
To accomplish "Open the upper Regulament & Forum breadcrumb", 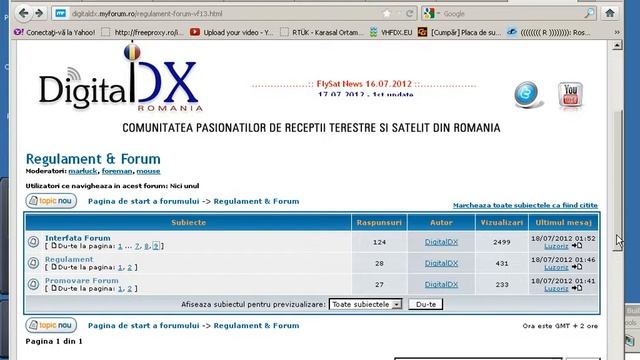I will [x=256, y=201].
